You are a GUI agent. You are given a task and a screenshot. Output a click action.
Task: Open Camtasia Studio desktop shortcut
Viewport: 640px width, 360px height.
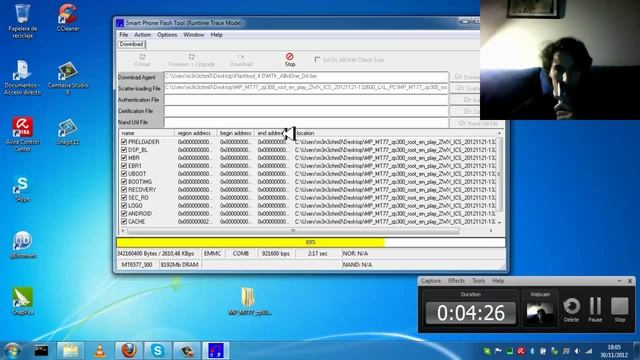point(68,77)
